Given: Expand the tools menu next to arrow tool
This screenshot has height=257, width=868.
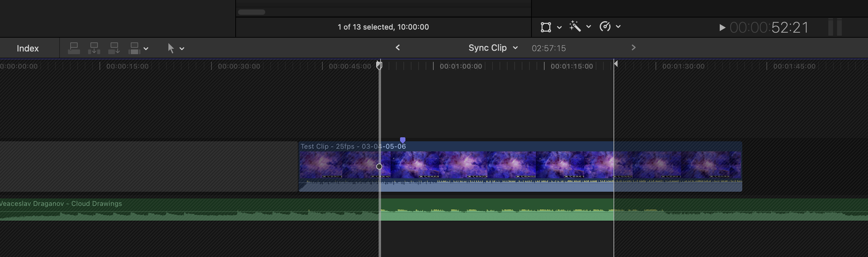Looking at the screenshot, I should coord(182,48).
